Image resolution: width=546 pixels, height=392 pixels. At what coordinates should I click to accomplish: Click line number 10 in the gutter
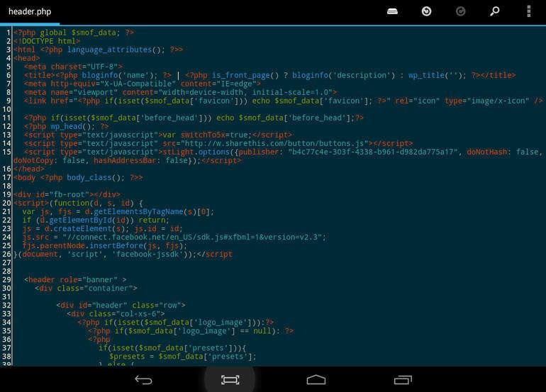tap(6, 109)
